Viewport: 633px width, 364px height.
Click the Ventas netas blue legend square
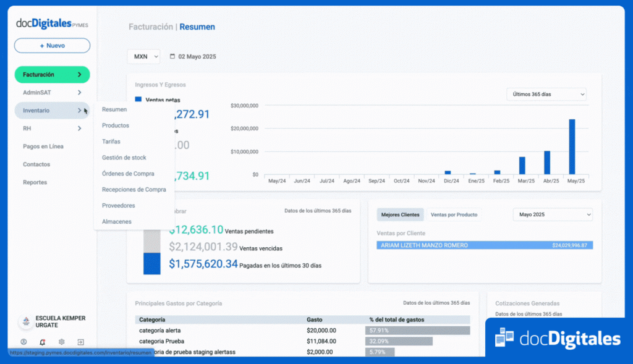[x=138, y=99]
